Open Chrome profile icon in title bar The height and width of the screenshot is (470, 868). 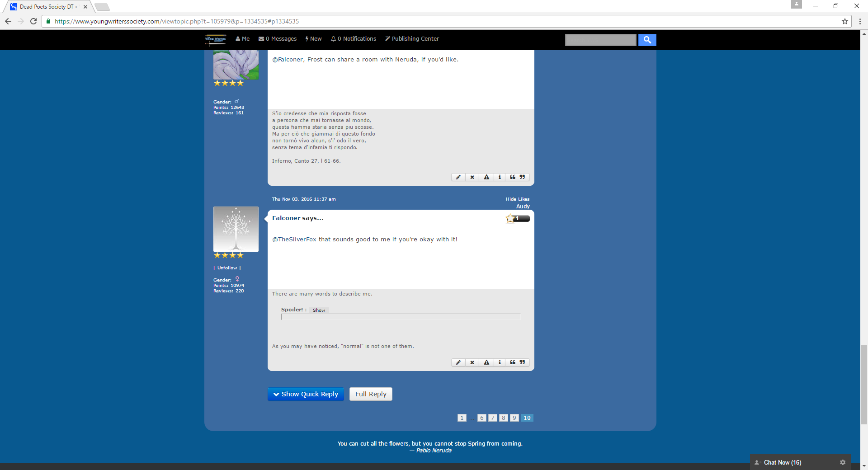tap(796, 4)
